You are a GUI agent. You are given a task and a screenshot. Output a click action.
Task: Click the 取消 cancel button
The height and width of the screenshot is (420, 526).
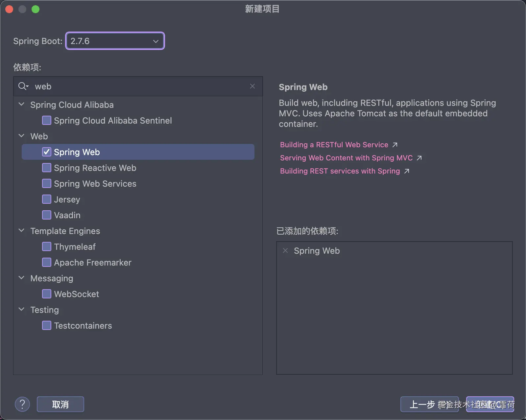(60, 404)
